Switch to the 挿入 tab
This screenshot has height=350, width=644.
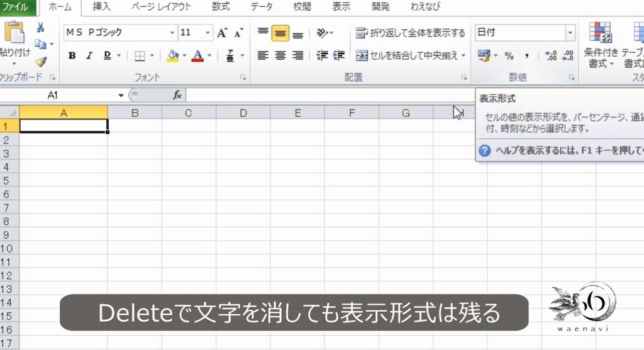click(101, 7)
